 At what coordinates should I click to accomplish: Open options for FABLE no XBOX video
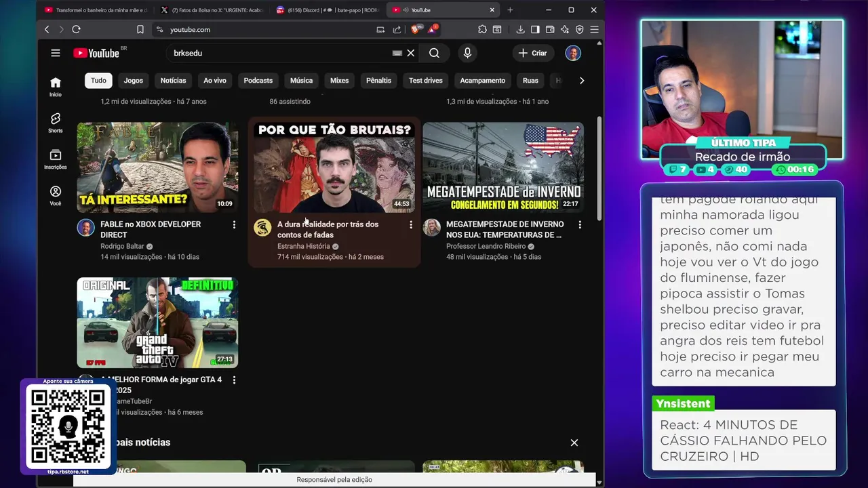234,224
